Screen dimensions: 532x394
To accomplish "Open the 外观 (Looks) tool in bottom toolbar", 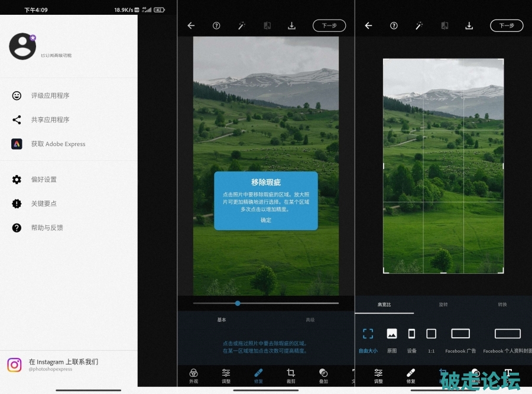I will coord(193,375).
